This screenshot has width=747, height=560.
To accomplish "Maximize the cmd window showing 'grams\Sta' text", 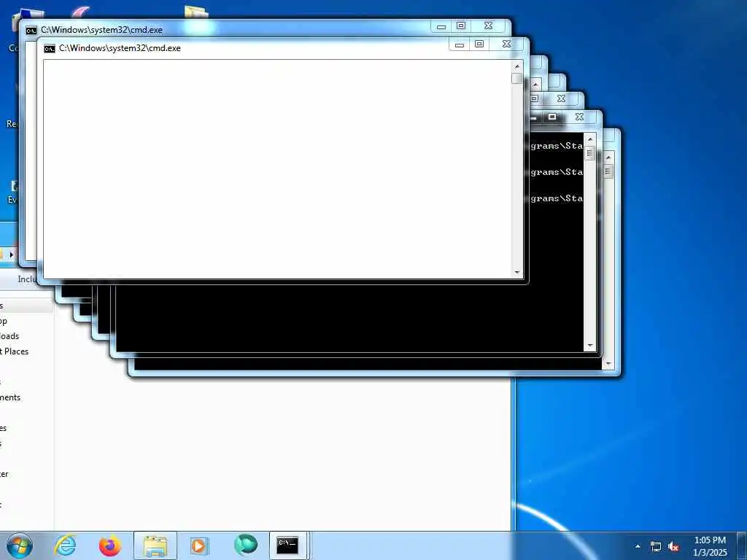I will click(551, 117).
